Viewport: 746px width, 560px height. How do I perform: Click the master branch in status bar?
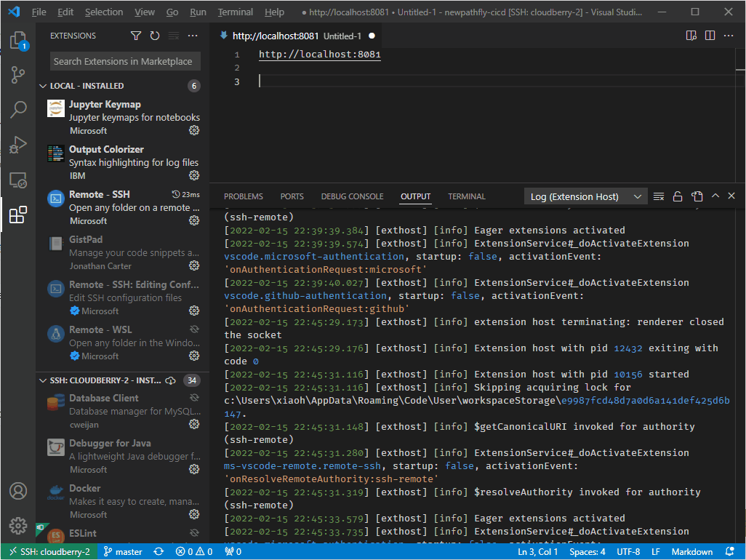point(123,552)
